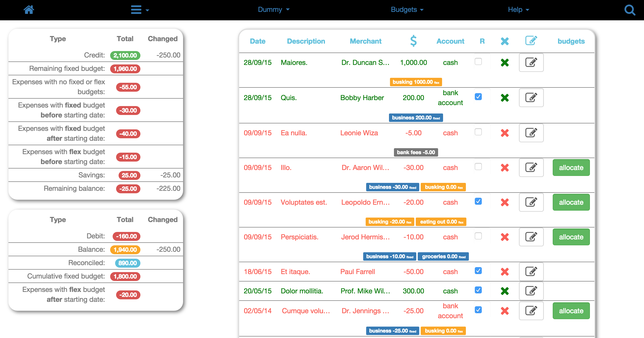The width and height of the screenshot is (644, 338).
Task: Click the dollar sign column header
Action: [x=413, y=41]
